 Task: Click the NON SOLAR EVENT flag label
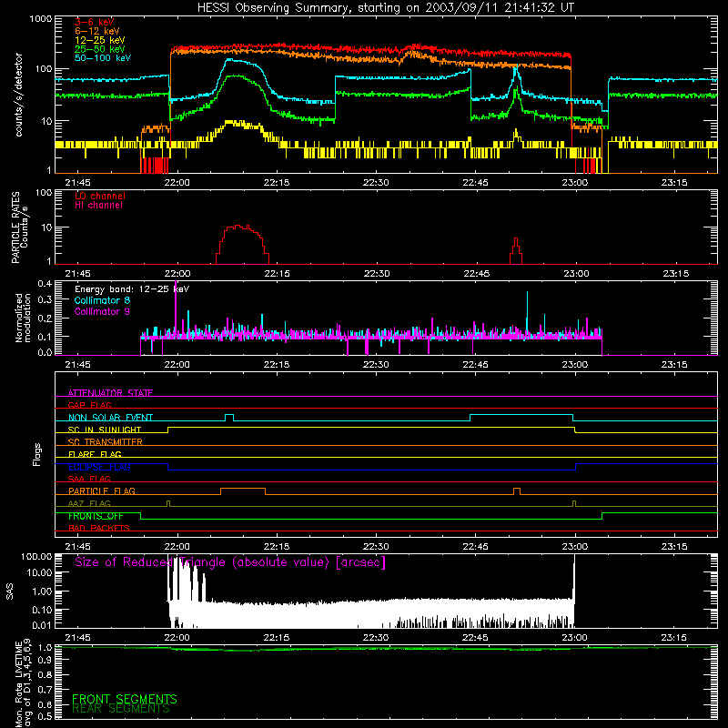[110, 418]
